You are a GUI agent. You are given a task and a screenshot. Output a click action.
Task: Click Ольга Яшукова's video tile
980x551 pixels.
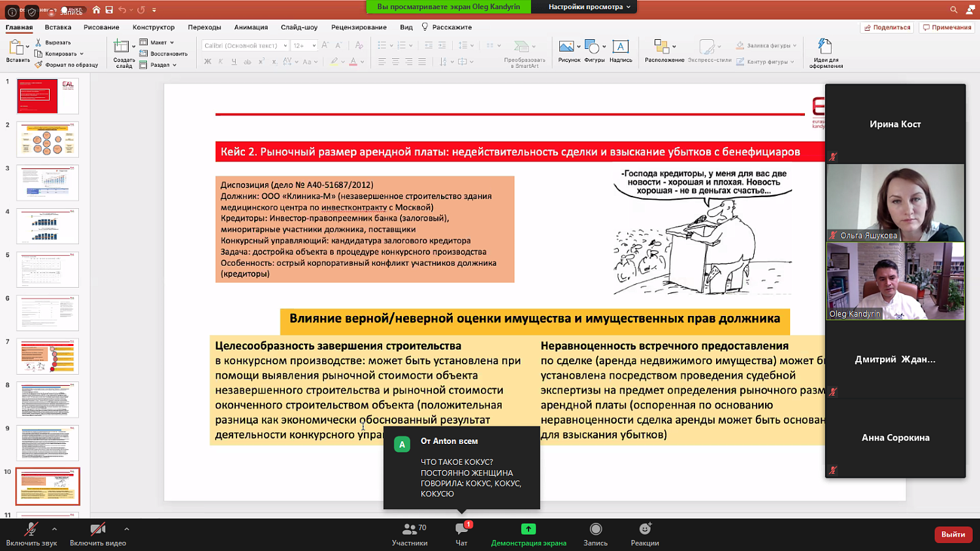coord(895,202)
